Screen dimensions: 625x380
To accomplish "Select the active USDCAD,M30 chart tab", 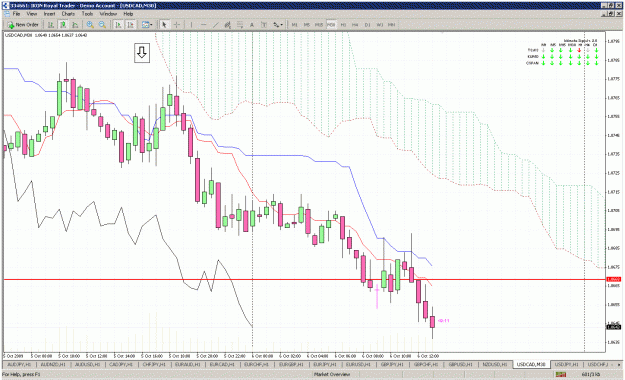I will [531, 364].
